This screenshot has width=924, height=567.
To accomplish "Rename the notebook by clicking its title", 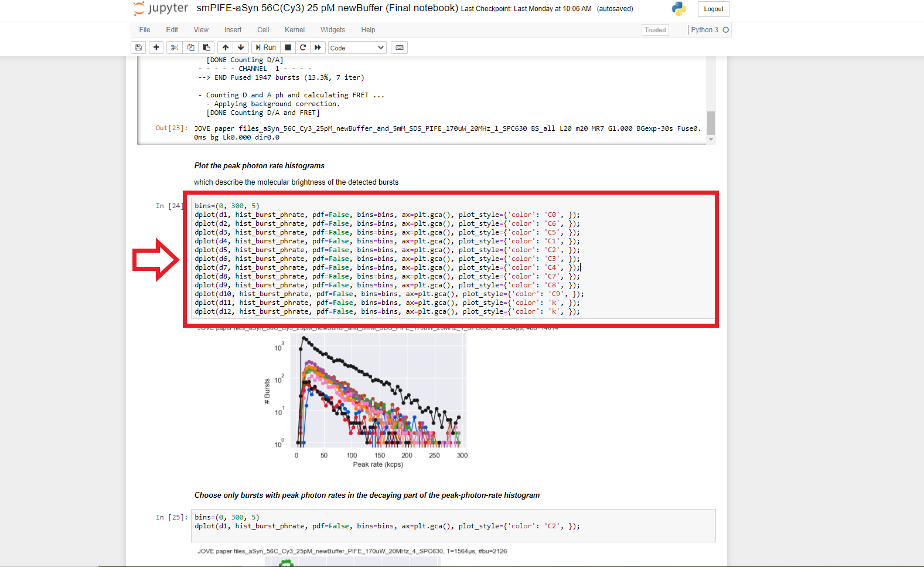I will point(327,8).
